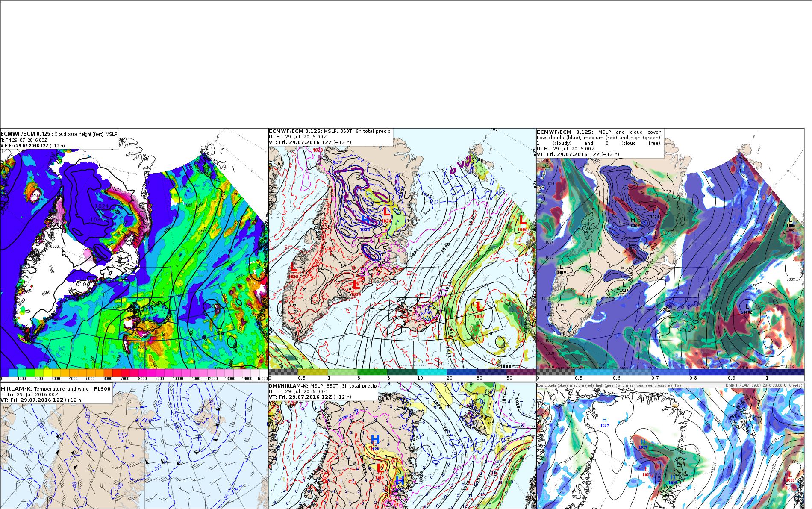Click the L 1002 marker on ECMWF cloud cover map

pyautogui.click(x=747, y=309)
